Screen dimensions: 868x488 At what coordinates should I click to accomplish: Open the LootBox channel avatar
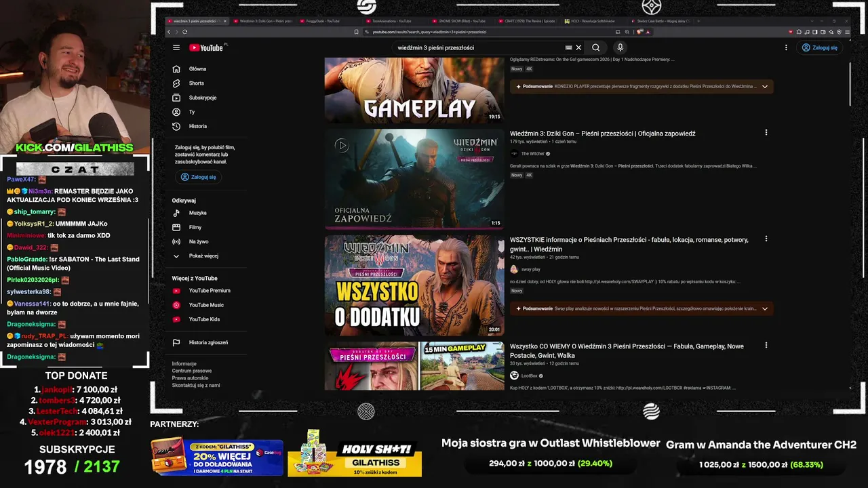point(514,375)
